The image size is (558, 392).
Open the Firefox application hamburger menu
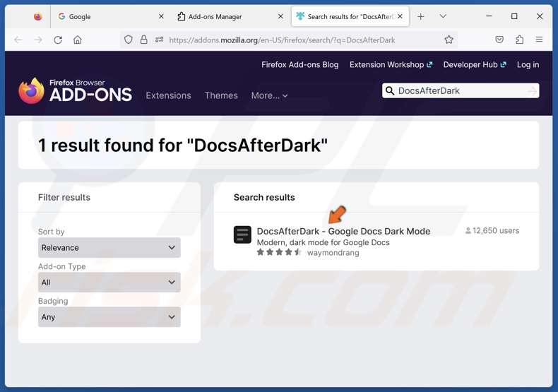coord(539,40)
